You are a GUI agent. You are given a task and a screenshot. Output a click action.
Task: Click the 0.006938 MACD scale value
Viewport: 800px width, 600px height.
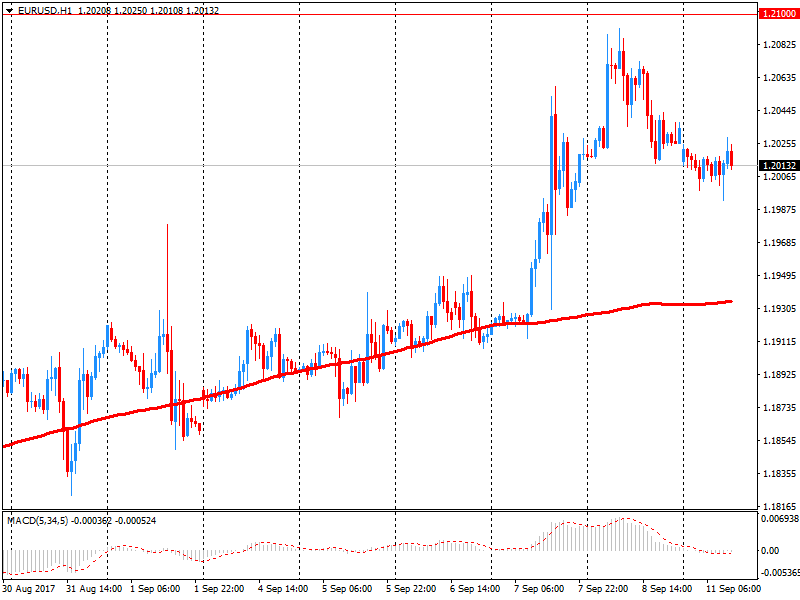(780, 519)
